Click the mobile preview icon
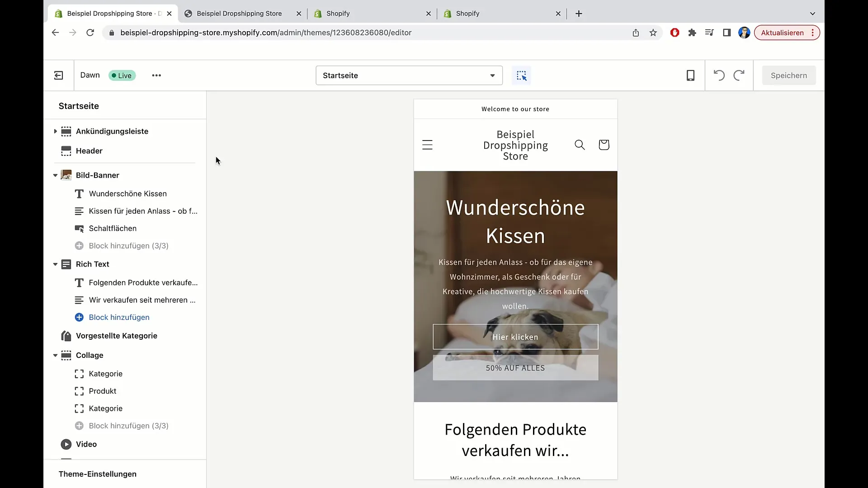Screen dimensions: 868x488 690,75
